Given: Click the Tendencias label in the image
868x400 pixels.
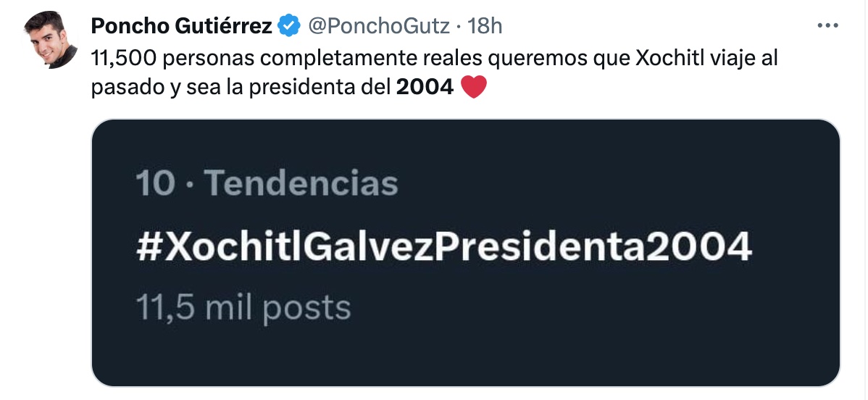Looking at the screenshot, I should 301,184.
